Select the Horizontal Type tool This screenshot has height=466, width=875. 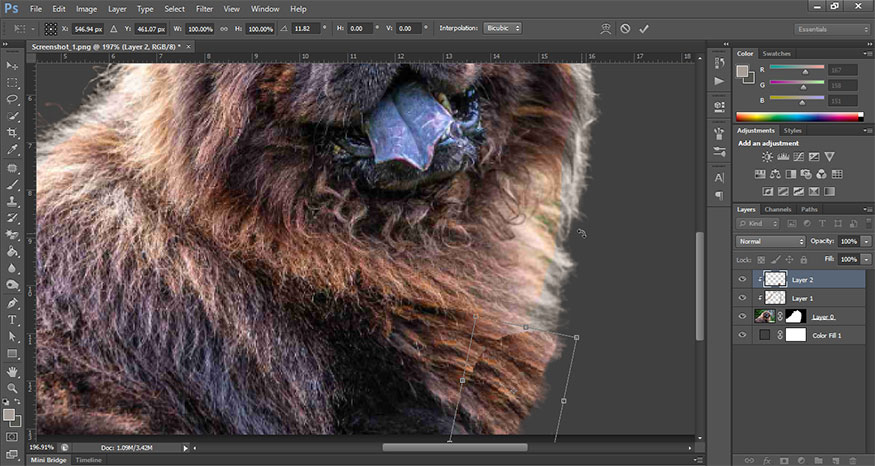12,320
